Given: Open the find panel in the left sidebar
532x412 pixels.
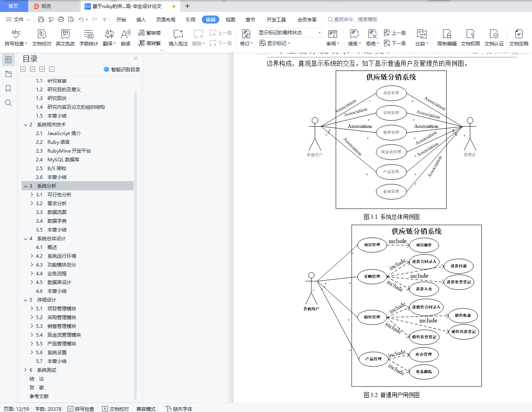Looking at the screenshot, I should [x=8, y=103].
